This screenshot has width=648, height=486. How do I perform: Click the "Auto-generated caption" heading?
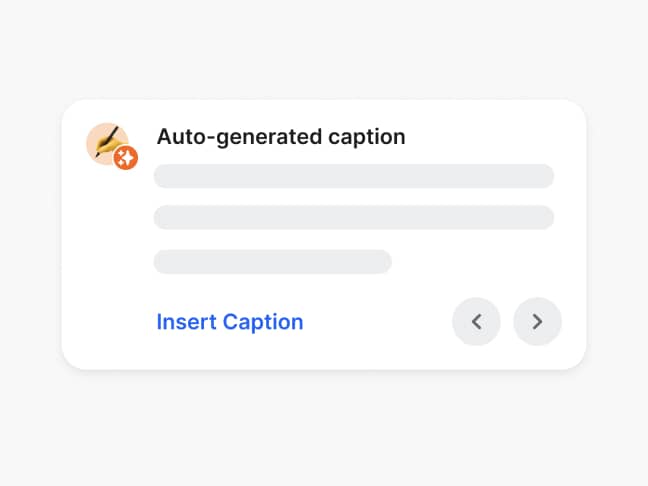[281, 137]
